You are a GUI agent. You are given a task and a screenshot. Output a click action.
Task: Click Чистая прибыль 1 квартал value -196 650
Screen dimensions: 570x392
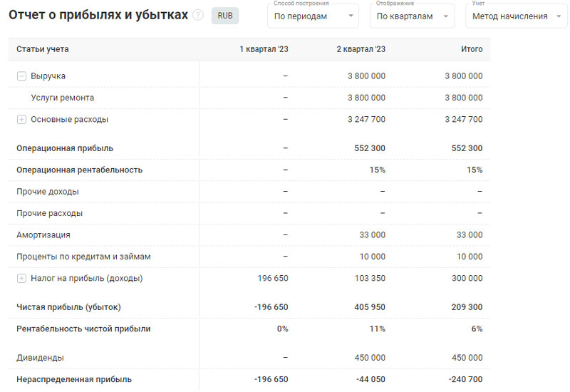coord(271,307)
